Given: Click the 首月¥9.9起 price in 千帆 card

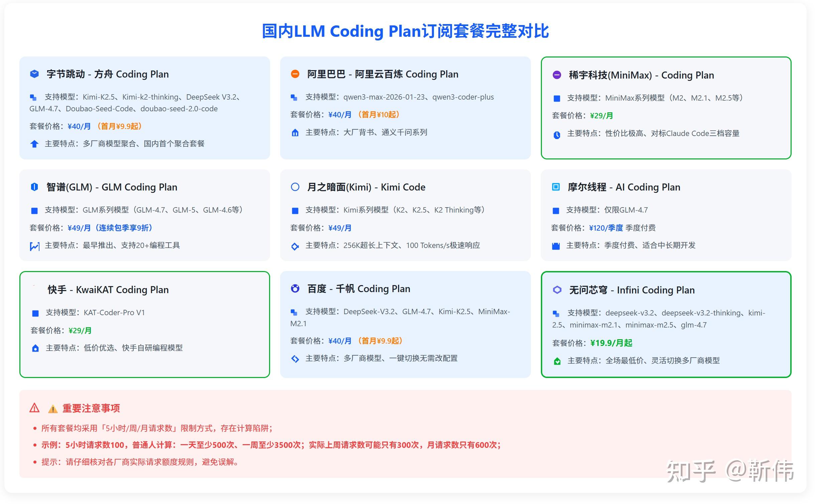Looking at the screenshot, I should pos(380,341).
